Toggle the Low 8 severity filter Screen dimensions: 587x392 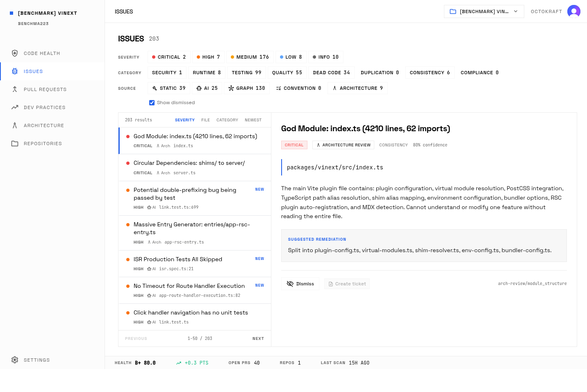(x=291, y=57)
